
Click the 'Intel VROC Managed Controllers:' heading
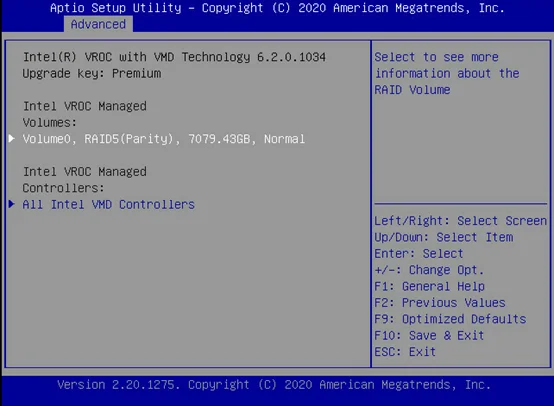[x=85, y=180]
